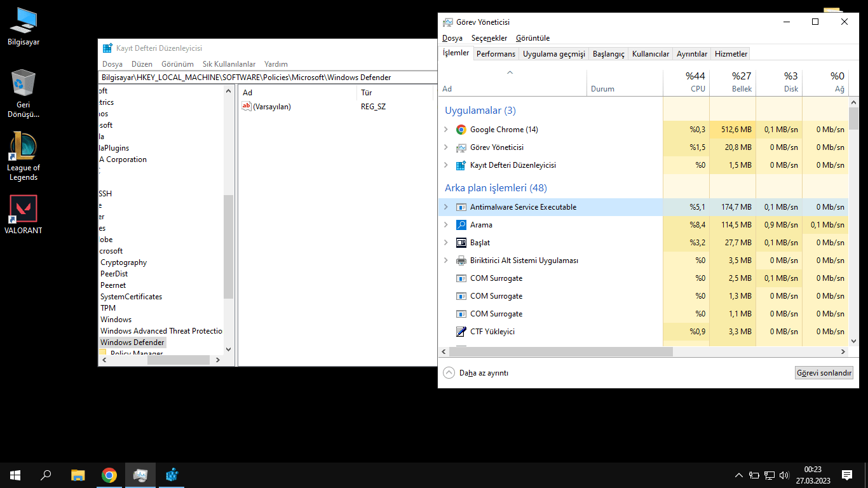This screenshot has height=488, width=868.
Task: Expand Antimalware Service Executable group
Action: pos(445,207)
